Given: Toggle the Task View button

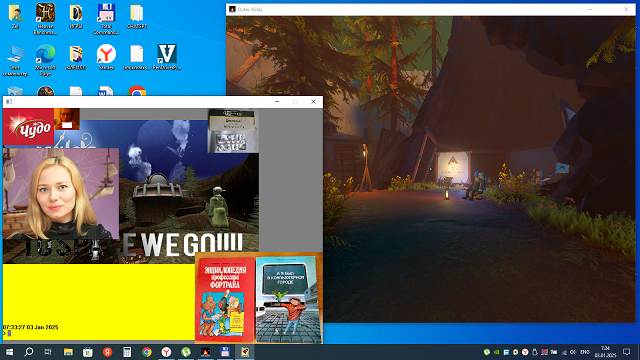Looking at the screenshot, I should point(48,352).
